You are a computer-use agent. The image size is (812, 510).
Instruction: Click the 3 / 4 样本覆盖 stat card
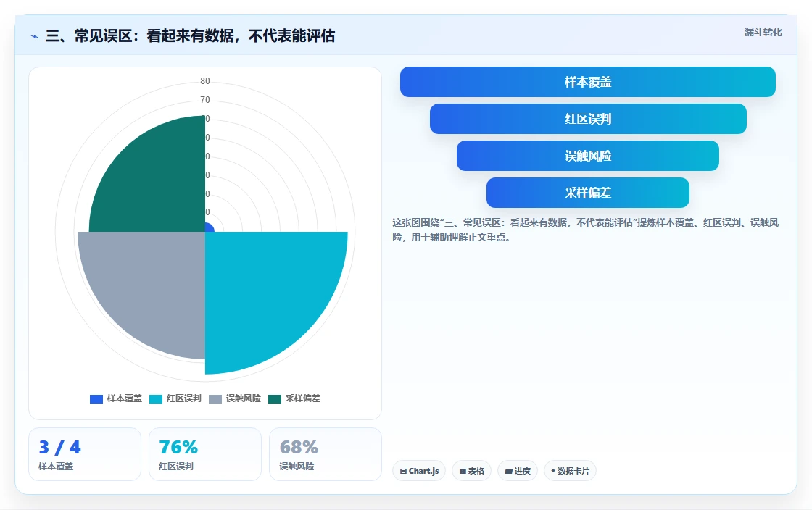coord(85,454)
